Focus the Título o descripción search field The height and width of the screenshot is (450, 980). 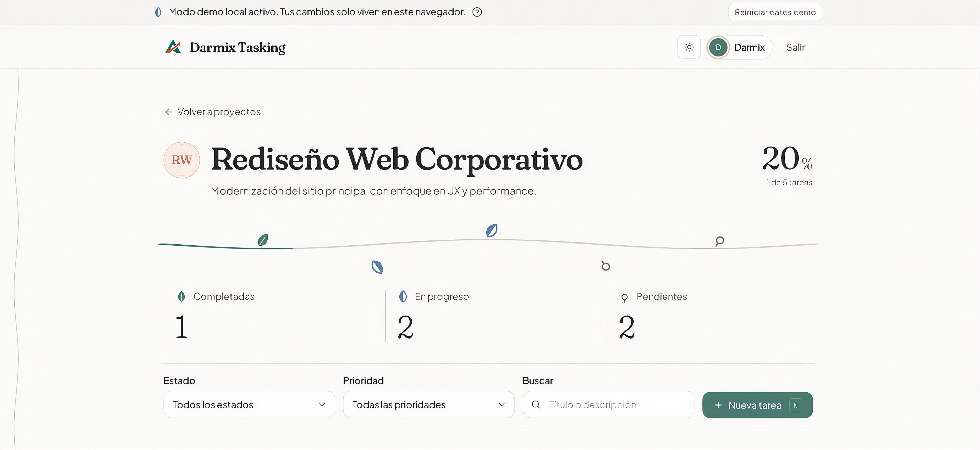pyautogui.click(x=608, y=405)
